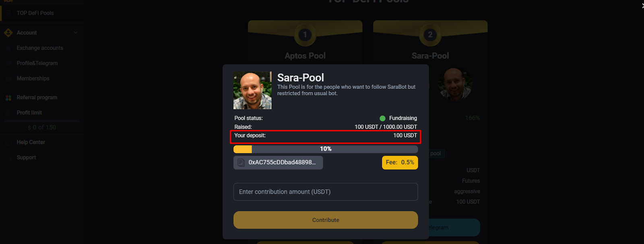The image size is (644, 244).
Task: Expand the Account menu chevron
Action: [76, 33]
